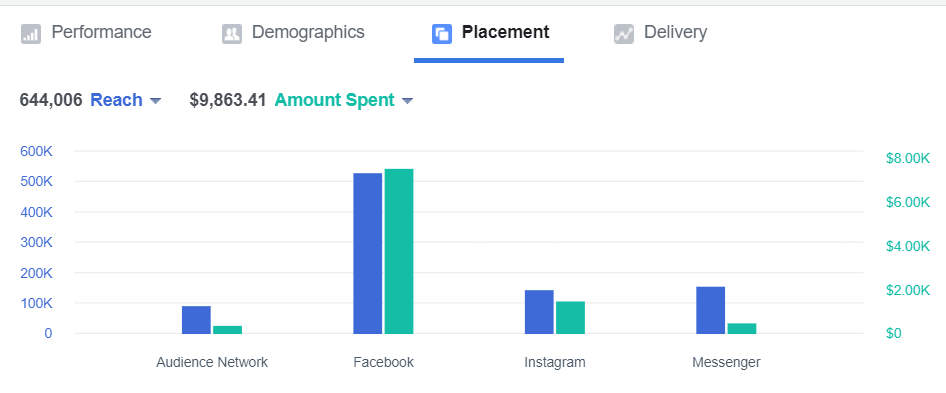Select the Delivery tab
The image size is (946, 393).
coord(660,33)
